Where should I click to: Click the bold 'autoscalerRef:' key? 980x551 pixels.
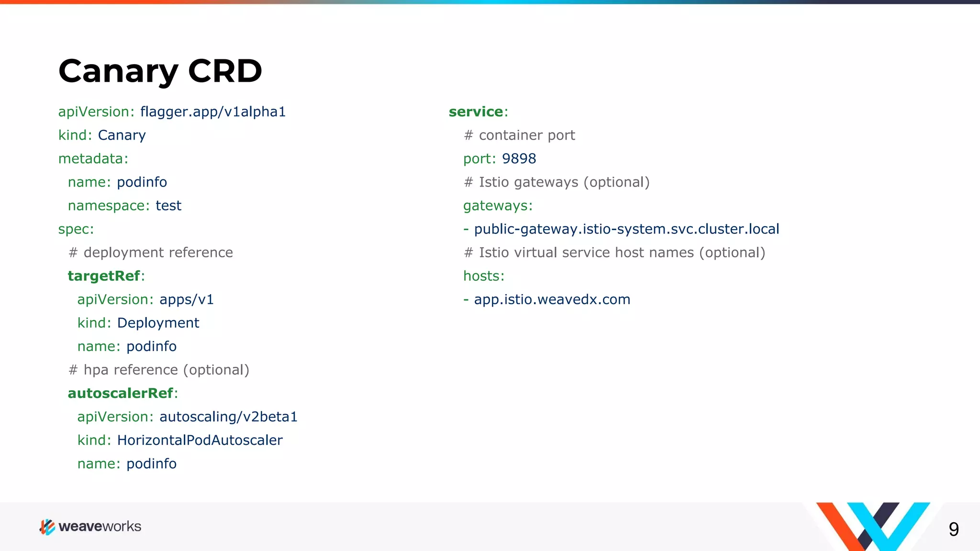[123, 393]
